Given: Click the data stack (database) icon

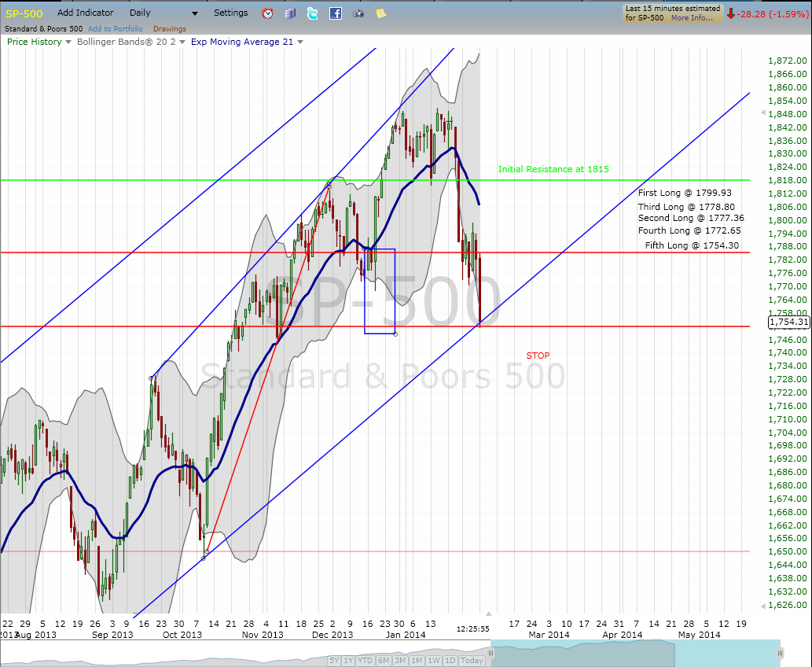Looking at the screenshot, I should point(290,13).
